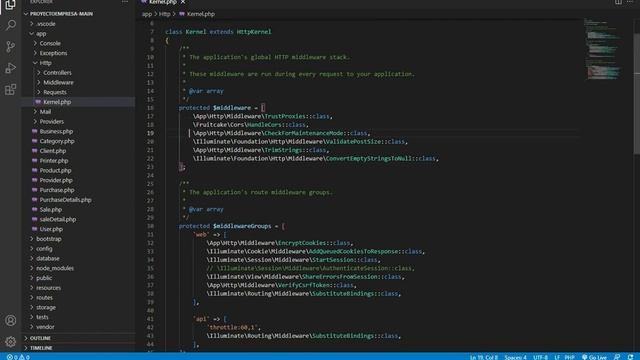Select the Kernel.php editor tab
Image resolution: width=640 pixels, height=360 pixels.
click(162, 2)
